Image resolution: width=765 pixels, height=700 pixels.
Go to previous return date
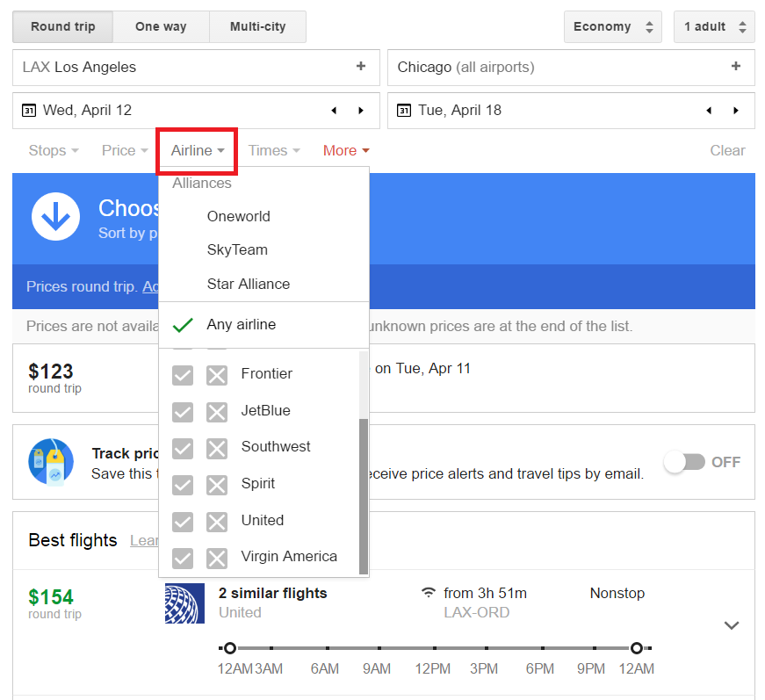pos(709,111)
